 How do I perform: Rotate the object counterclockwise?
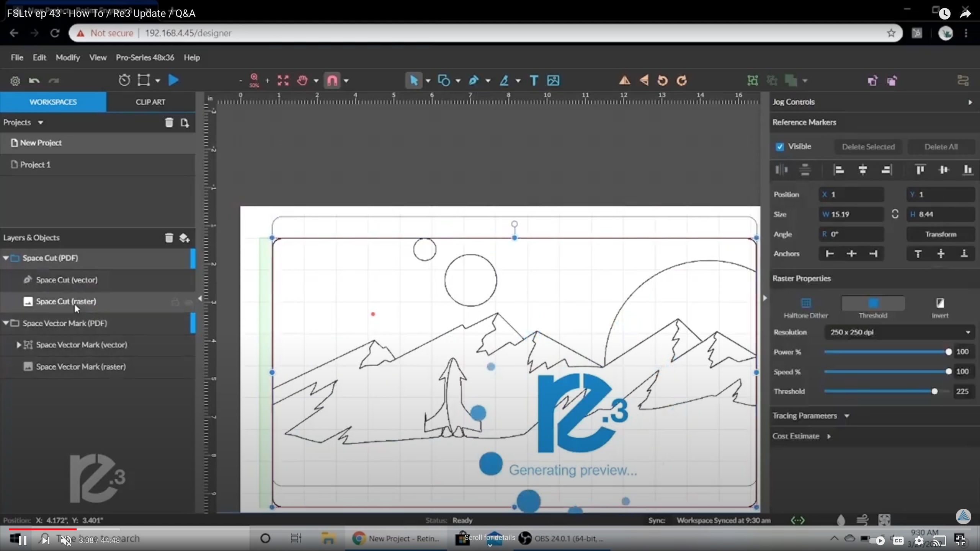click(662, 80)
